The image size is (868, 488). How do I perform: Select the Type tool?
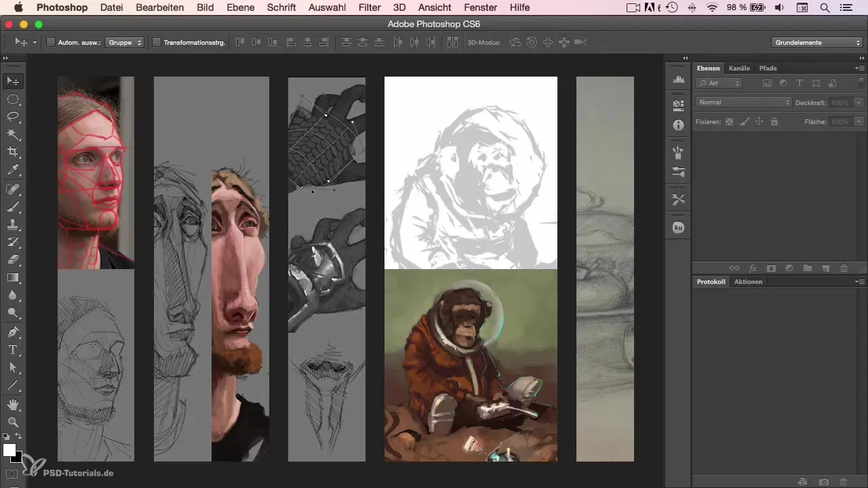pyautogui.click(x=13, y=350)
